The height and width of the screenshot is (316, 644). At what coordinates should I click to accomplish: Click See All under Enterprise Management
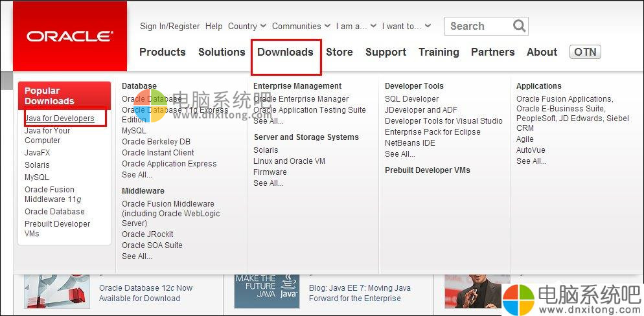point(268,121)
